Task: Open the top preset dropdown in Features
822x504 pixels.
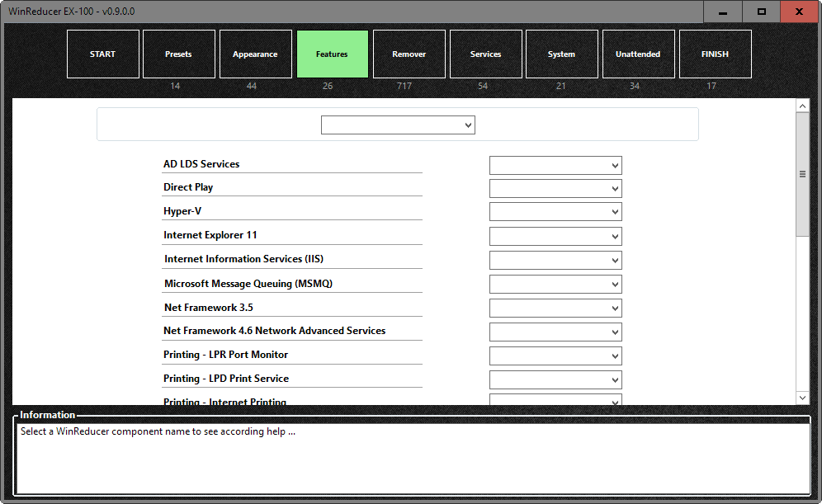Action: (398, 125)
